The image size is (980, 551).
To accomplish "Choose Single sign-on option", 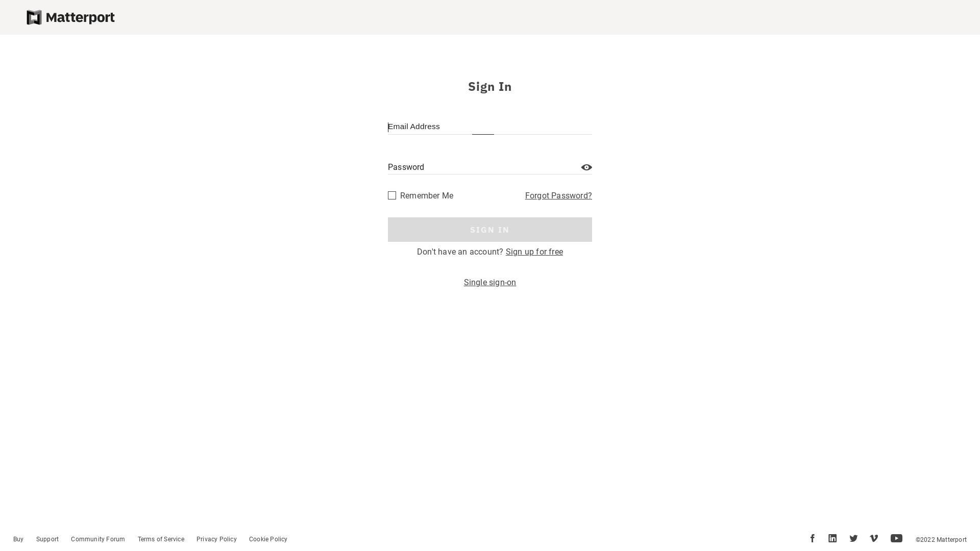I will click(489, 283).
